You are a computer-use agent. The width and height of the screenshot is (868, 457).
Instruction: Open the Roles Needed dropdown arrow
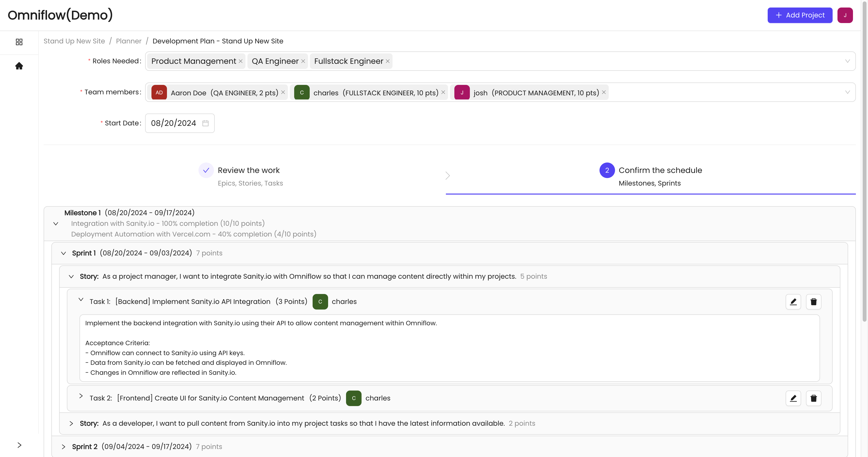click(x=847, y=61)
